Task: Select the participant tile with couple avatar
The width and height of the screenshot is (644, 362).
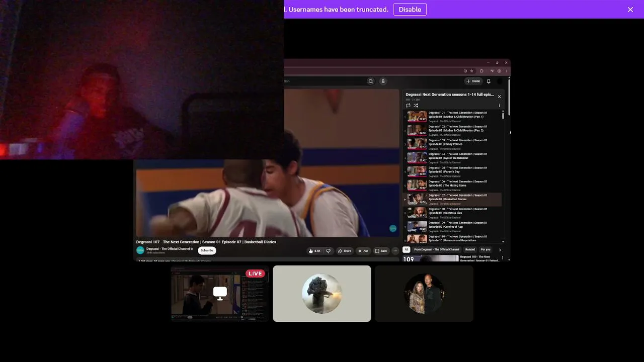Action: pyautogui.click(x=424, y=294)
